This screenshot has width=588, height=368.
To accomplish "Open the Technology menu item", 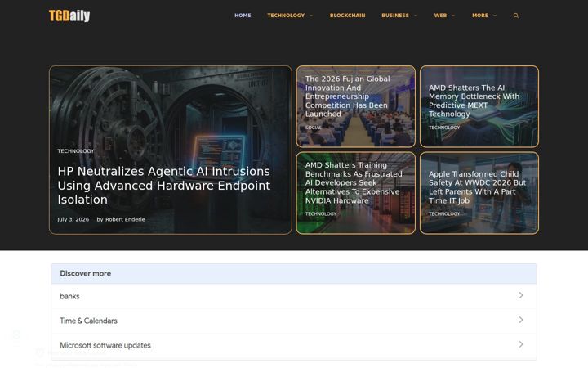I will [286, 16].
